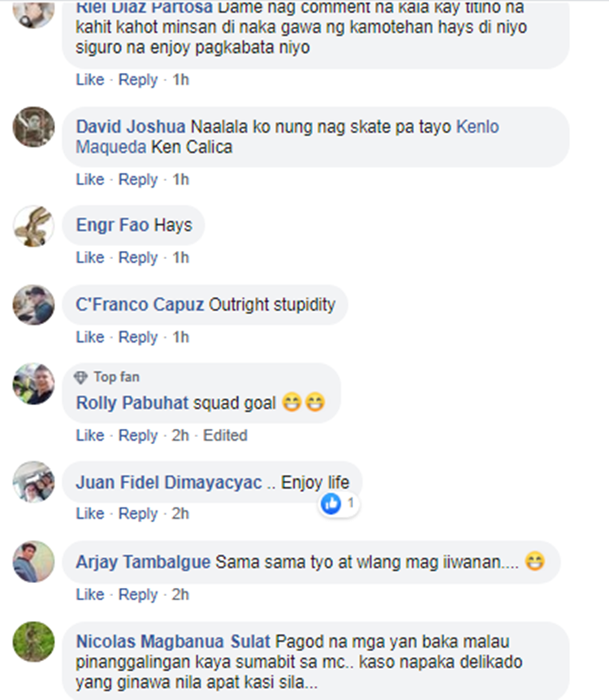Like Juan Fidel Dimayacyac's Enjoy life comment
Viewport: 609px width, 700px height.
click(90, 514)
